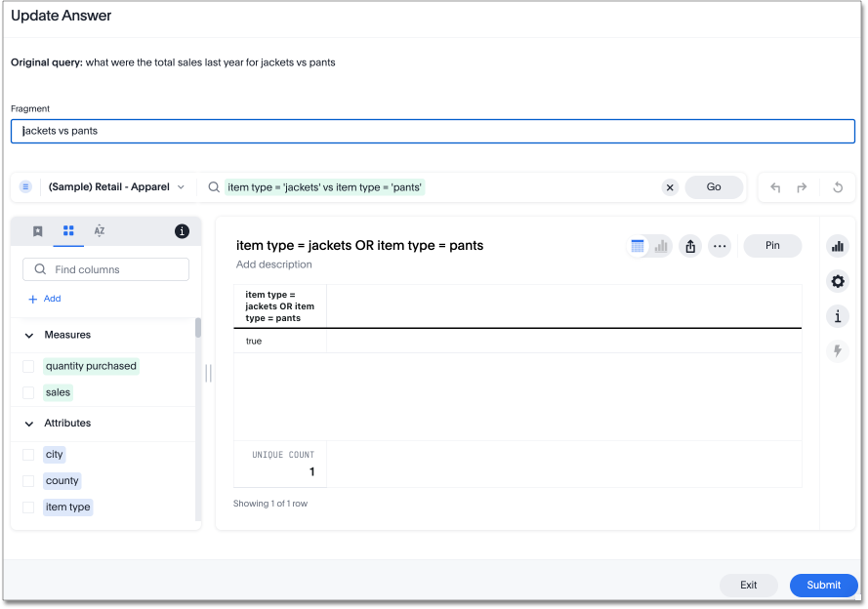Submit the updated answer
The width and height of the screenshot is (868, 609).
[x=823, y=585]
